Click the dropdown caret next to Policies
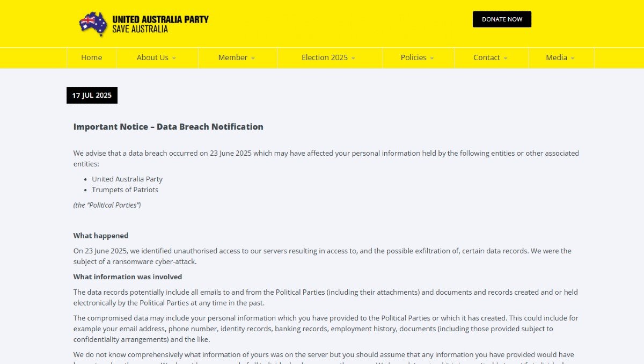This screenshot has width=644, height=364. tap(432, 59)
